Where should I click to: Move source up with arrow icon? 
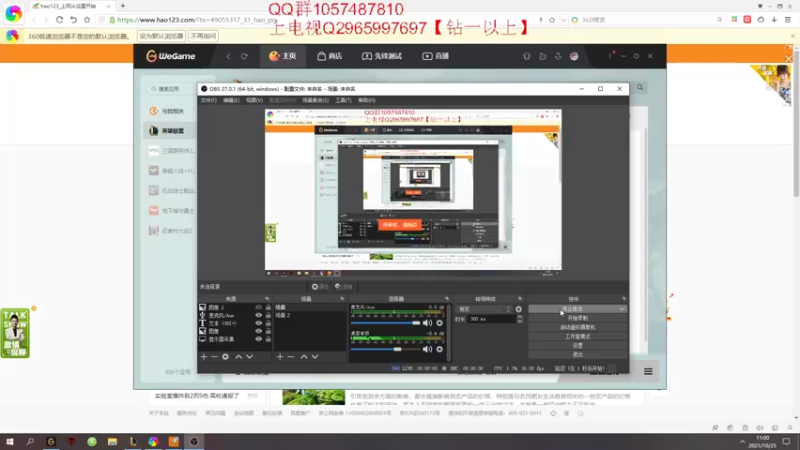[x=238, y=357]
